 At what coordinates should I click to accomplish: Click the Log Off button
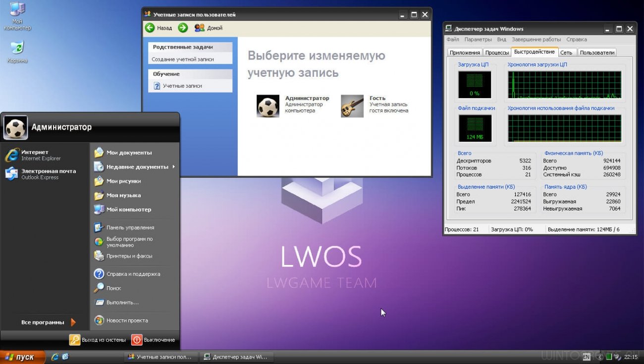[98, 340]
